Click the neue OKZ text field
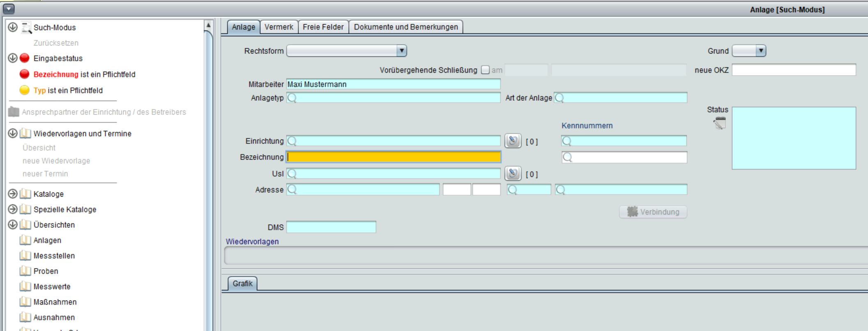This screenshot has width=868, height=331. pyautogui.click(x=794, y=70)
